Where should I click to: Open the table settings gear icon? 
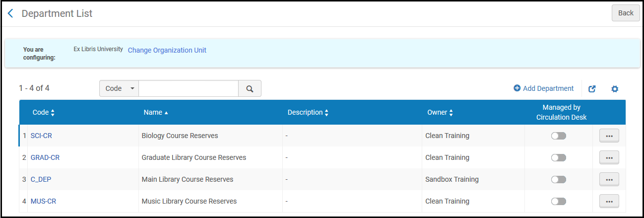[x=615, y=89]
